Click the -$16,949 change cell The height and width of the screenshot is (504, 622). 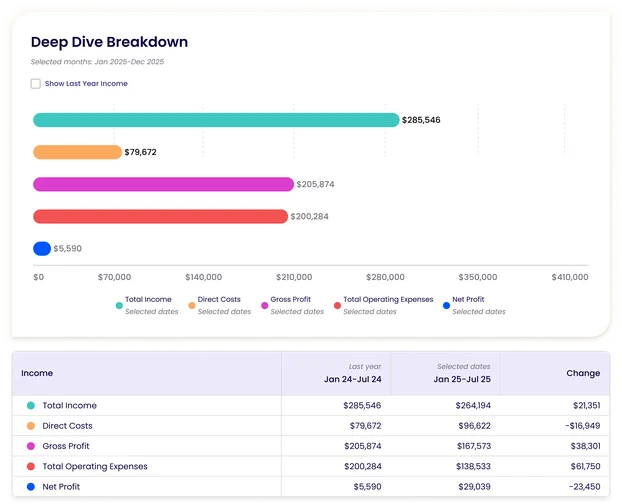click(x=583, y=426)
